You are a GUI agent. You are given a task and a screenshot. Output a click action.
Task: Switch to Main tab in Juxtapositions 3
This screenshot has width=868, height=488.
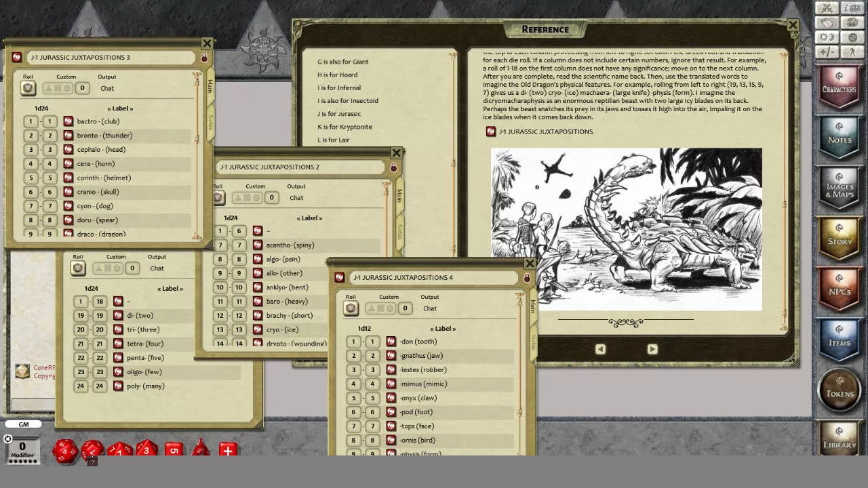tap(210, 86)
